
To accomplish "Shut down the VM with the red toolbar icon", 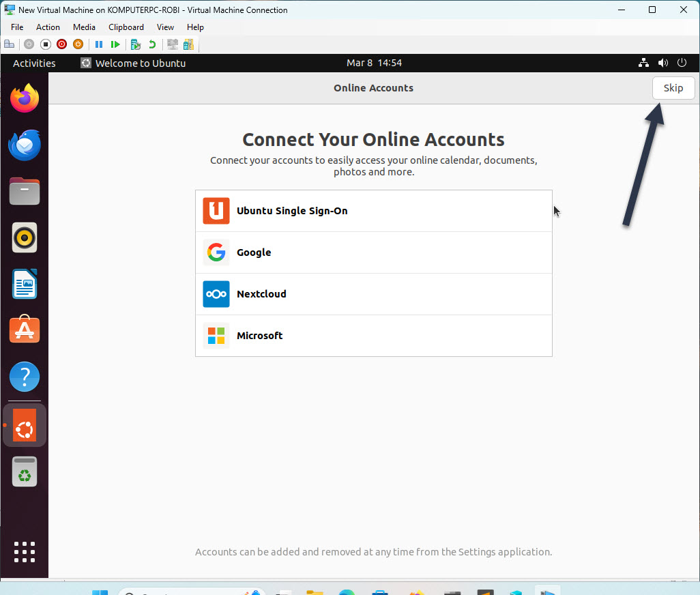I will (61, 44).
